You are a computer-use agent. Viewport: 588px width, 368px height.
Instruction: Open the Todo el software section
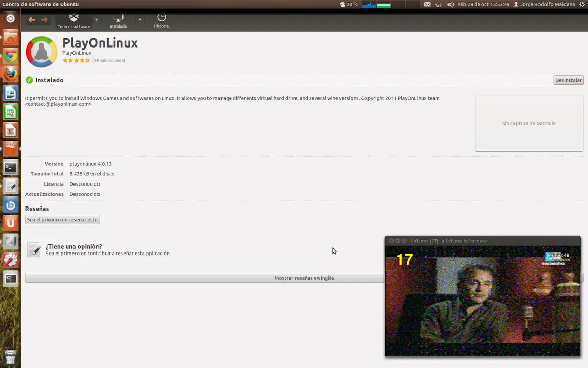(x=74, y=21)
